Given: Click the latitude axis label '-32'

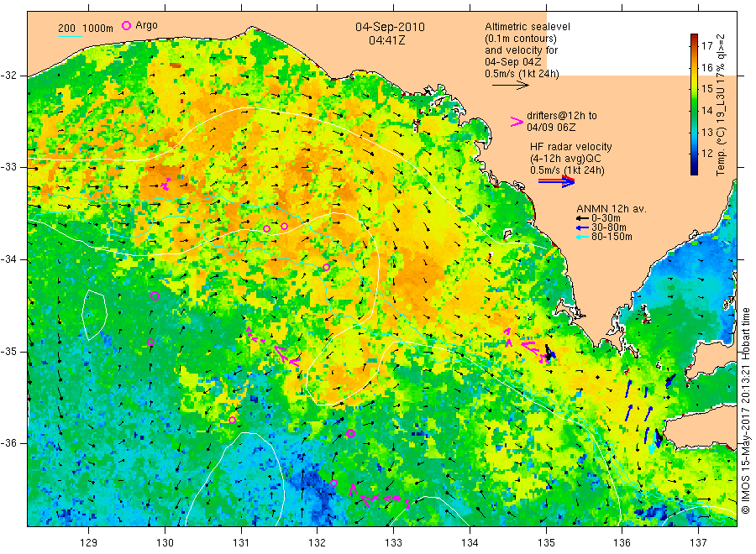Looking at the screenshot, I should 8,76.
